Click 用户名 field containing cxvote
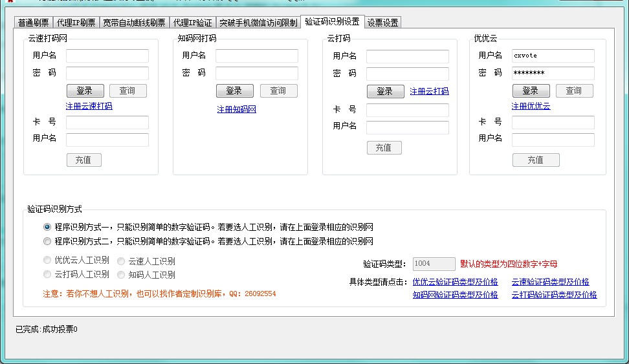Viewport: 629px width, 364px height. [x=553, y=56]
